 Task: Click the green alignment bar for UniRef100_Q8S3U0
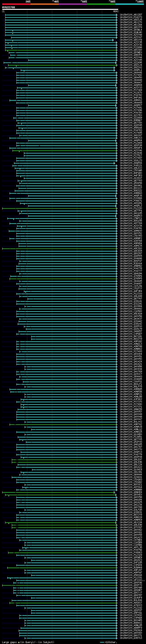pyautogui.click(x=61, y=50)
